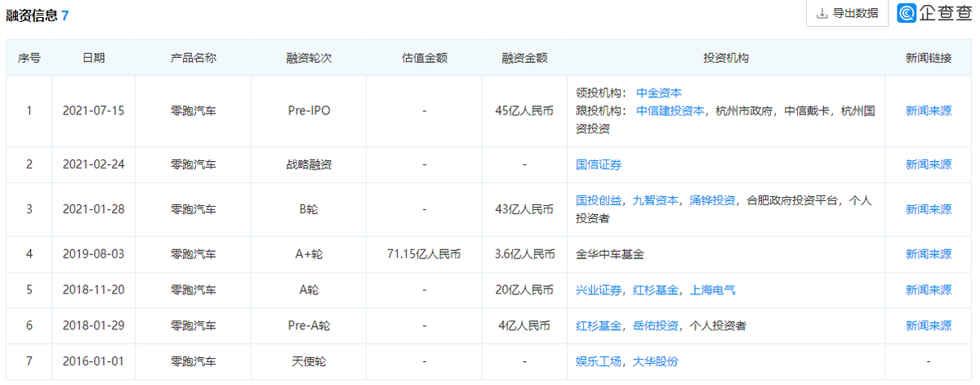The image size is (980, 385).
Task: Click 零跑汽车 in the 2016-01-01 row
Action: (x=194, y=361)
